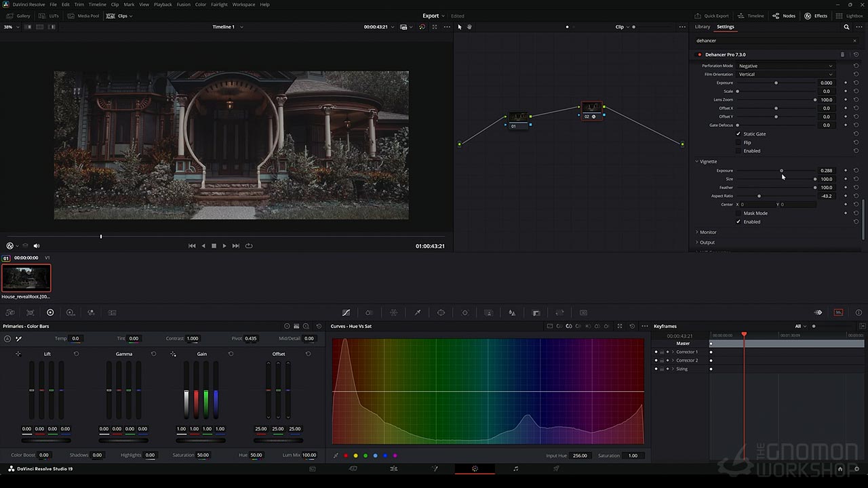Click the loop playback icon
The width and height of the screenshot is (868, 488).
(249, 246)
